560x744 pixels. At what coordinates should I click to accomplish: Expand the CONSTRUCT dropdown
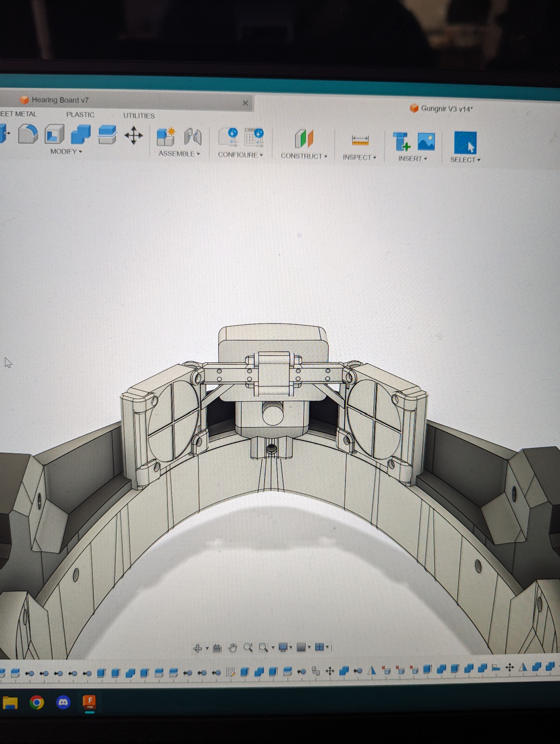point(304,156)
